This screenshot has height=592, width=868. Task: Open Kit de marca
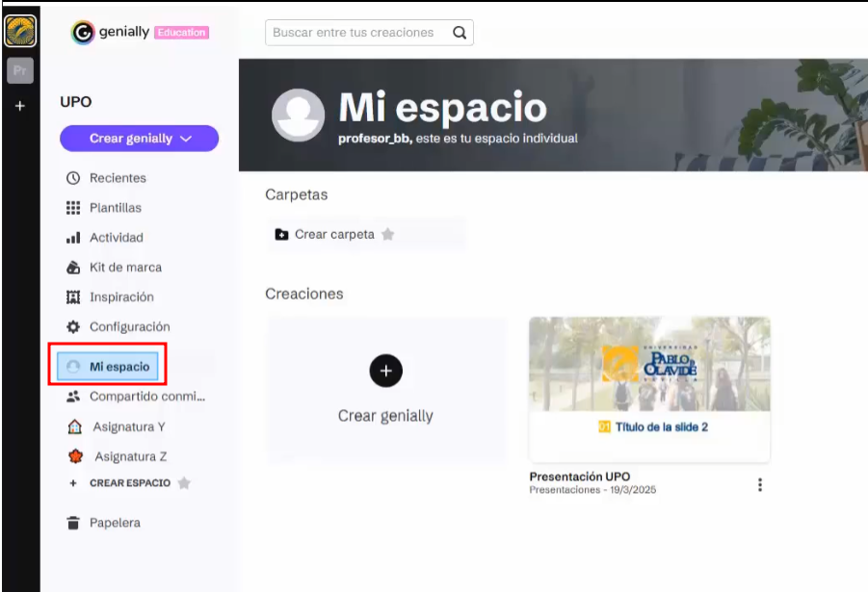pyautogui.click(x=125, y=268)
